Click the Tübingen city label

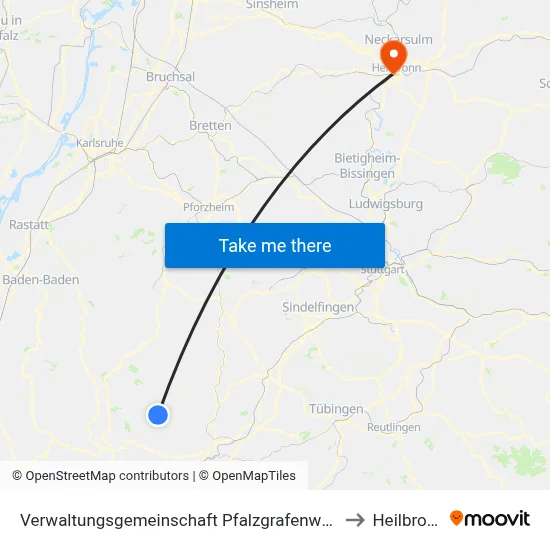336,409
